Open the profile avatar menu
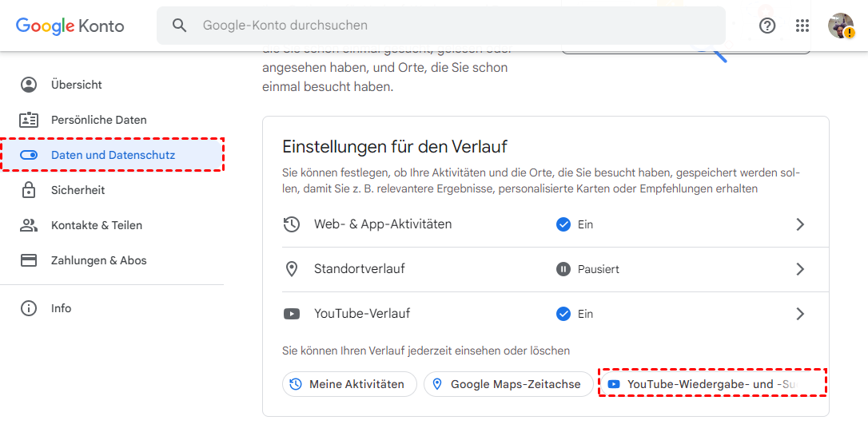The image size is (868, 428). coord(841,26)
